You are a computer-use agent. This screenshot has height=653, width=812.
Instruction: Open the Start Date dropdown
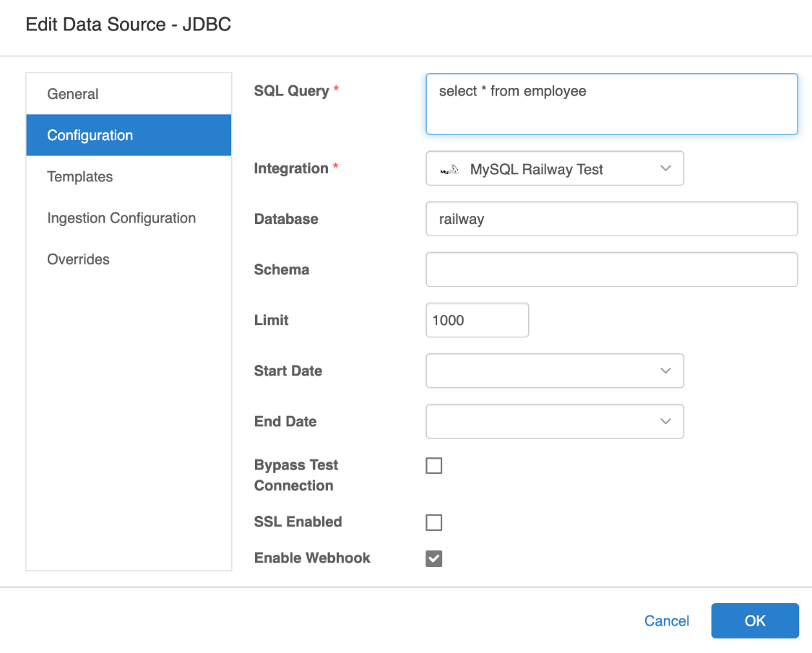(555, 371)
